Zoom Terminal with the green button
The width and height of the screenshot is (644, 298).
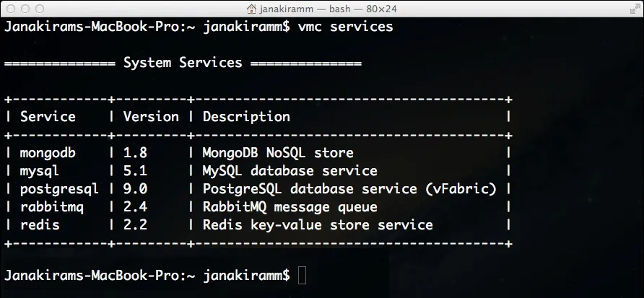click(40, 9)
